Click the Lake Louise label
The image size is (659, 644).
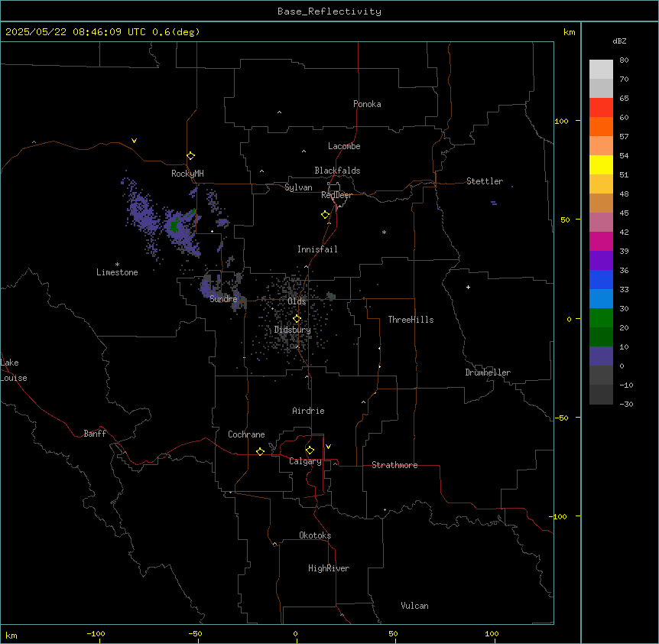coord(14,370)
